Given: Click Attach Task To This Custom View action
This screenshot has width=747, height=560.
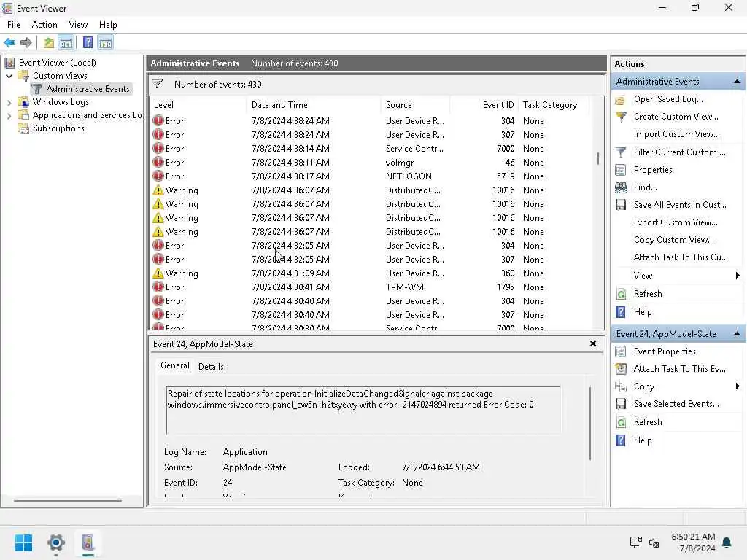Looking at the screenshot, I should pos(681,257).
